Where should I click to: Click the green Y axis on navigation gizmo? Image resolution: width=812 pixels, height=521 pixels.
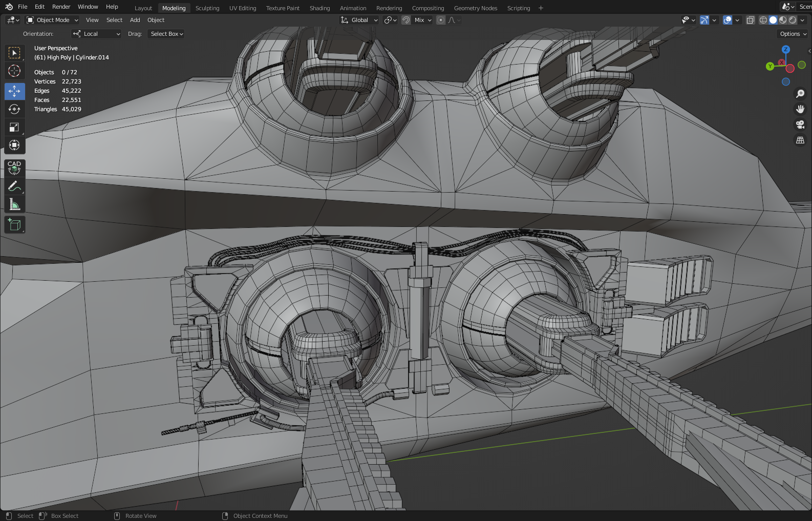point(770,66)
